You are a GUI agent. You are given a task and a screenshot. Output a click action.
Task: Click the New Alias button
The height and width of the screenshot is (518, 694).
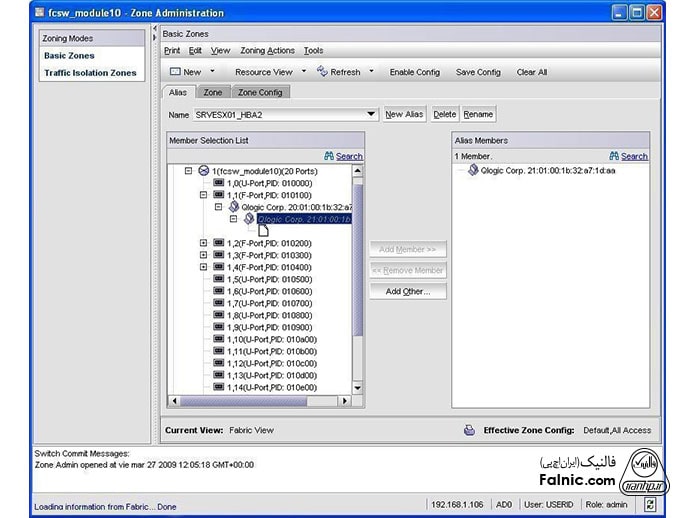click(x=404, y=115)
